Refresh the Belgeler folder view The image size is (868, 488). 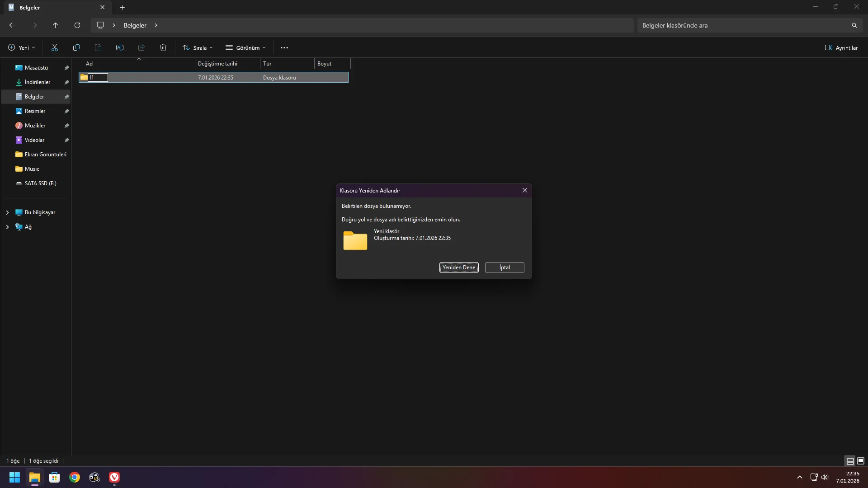(x=77, y=25)
